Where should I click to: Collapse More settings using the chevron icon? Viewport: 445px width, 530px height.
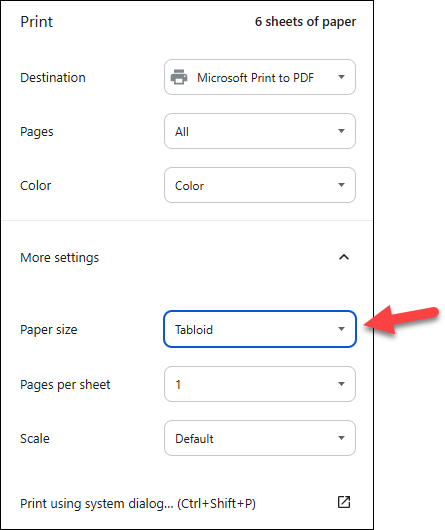pyautogui.click(x=344, y=257)
